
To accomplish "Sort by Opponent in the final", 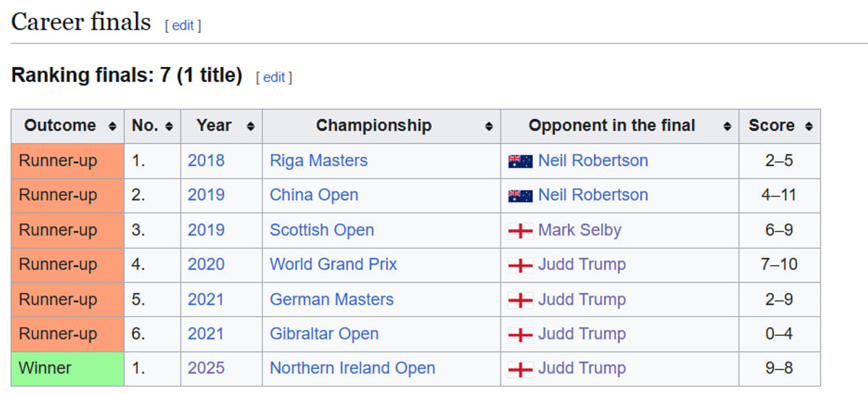I will (x=727, y=126).
